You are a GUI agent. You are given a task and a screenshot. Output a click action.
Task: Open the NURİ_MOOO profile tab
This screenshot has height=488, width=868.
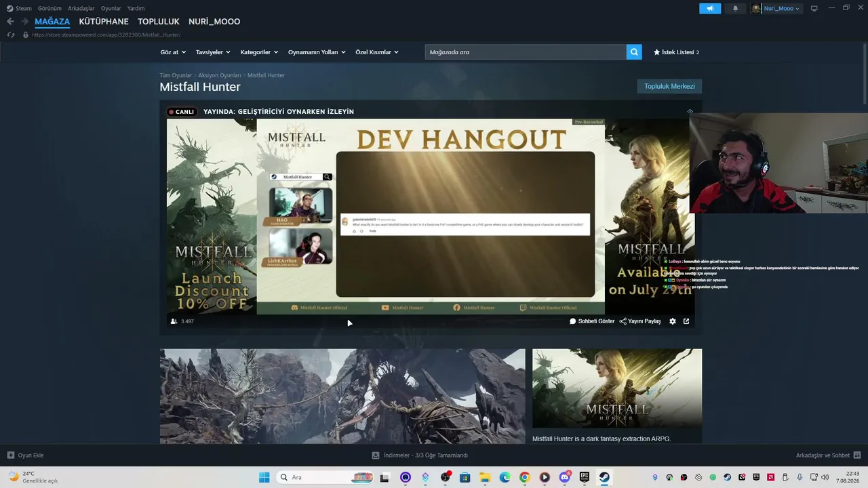click(x=214, y=22)
